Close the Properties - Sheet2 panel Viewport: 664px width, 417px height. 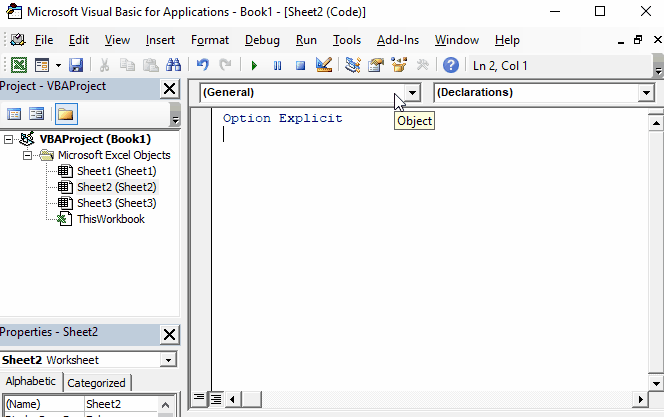click(x=169, y=334)
